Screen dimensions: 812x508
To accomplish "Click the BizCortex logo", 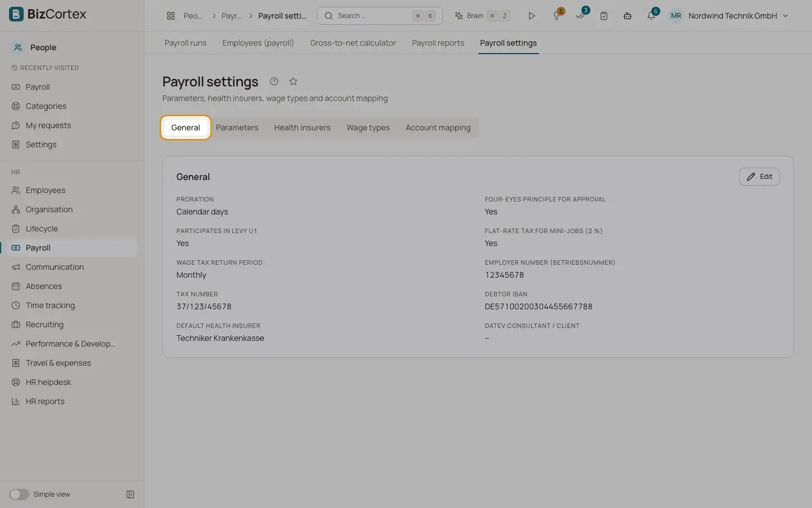I will 48,14.
